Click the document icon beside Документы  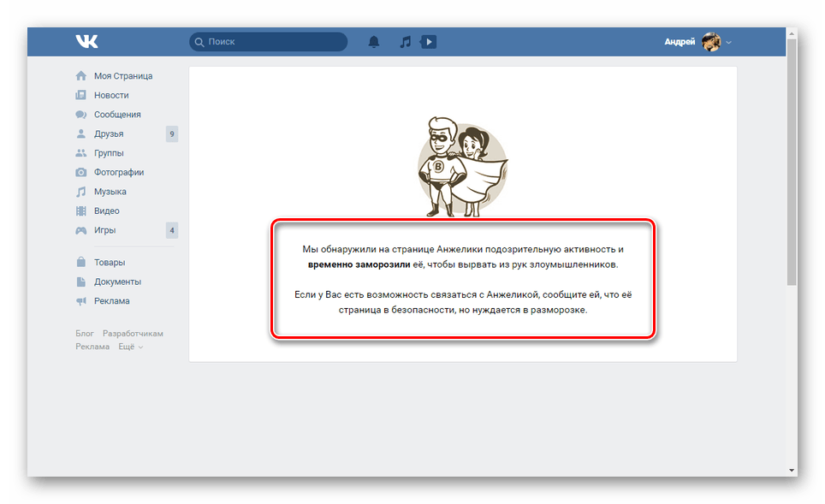80,282
